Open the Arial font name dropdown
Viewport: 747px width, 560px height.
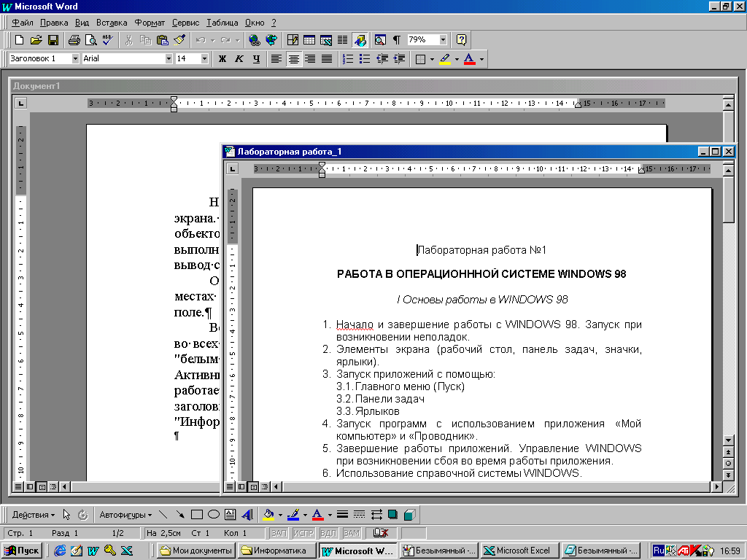[x=169, y=58]
